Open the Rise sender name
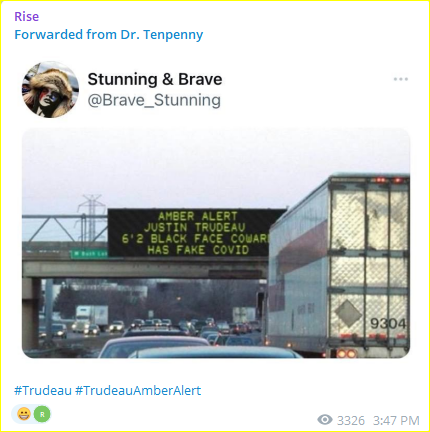 coord(27,16)
